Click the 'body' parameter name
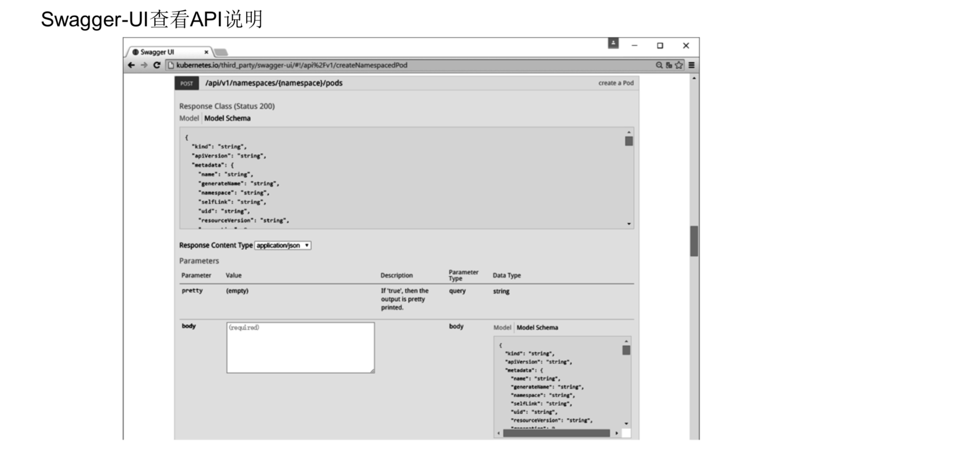 [x=189, y=326]
